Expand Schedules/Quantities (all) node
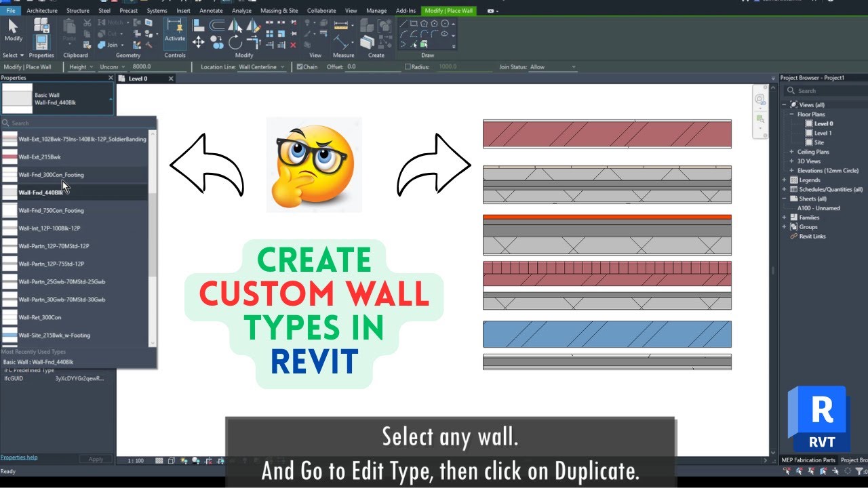The height and width of the screenshot is (488, 868). coord(785,190)
